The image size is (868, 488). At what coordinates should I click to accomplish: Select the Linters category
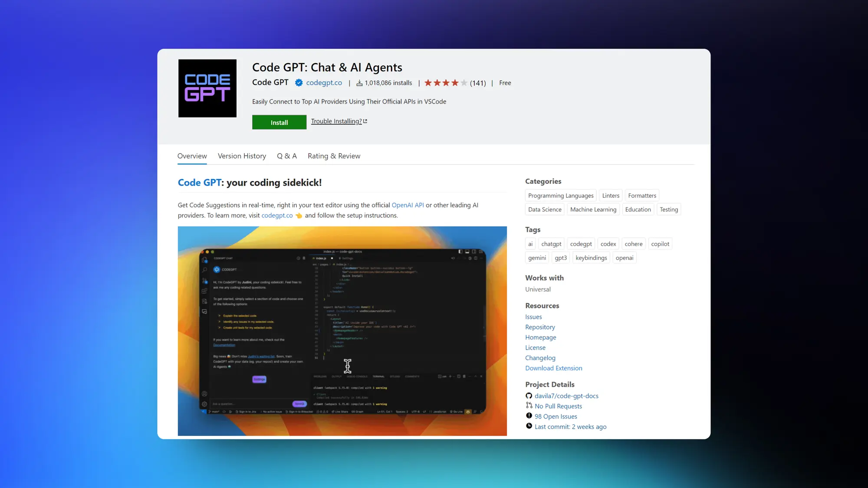tap(611, 196)
